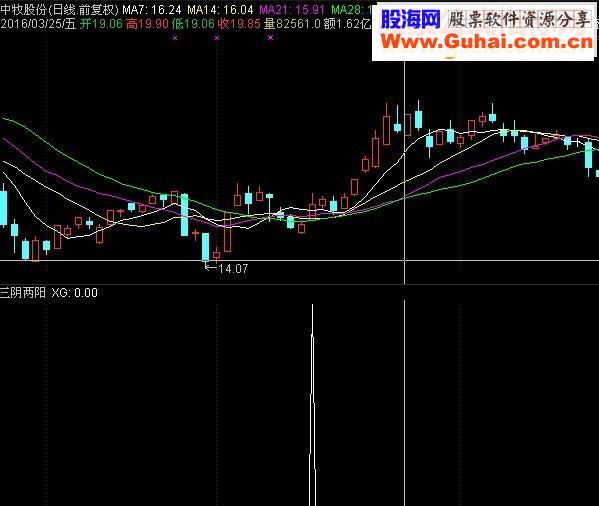This screenshot has height=506, width=599.
Task: Select the MA7: 16.24 indicator label
Action: pos(152,10)
